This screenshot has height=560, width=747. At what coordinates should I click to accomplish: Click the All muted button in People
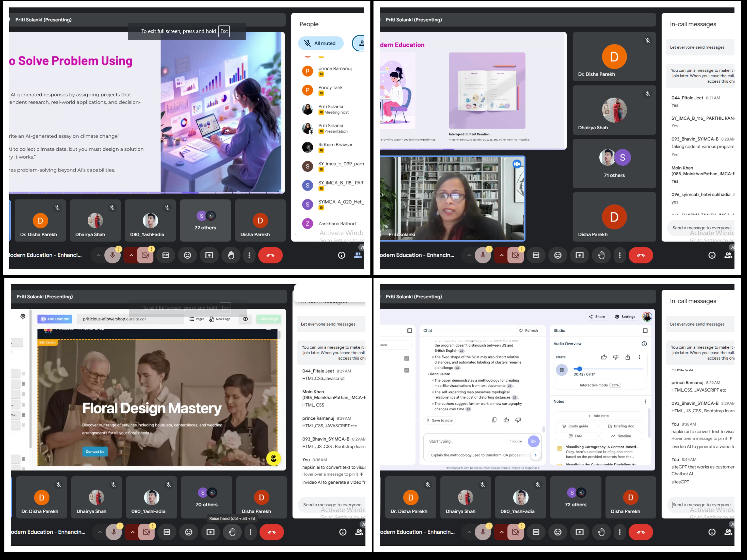320,43
